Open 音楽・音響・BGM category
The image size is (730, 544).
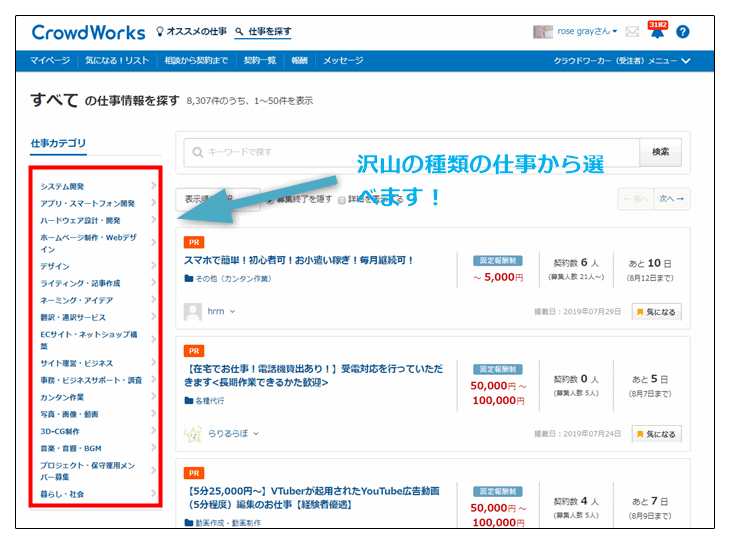[71, 448]
